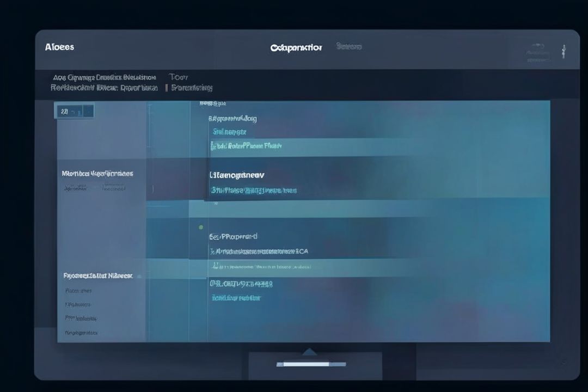
Task: Select the first item under the lower sidebar section
Action: (x=78, y=291)
